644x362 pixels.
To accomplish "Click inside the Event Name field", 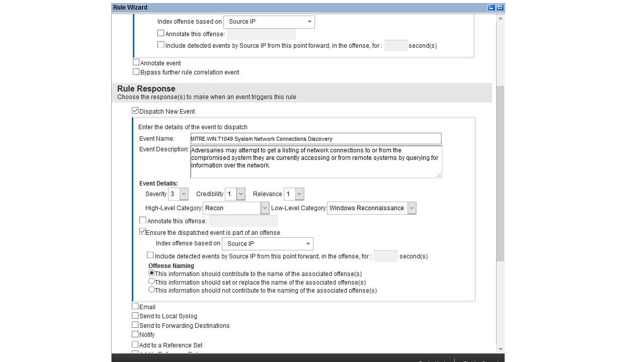I will click(316, 139).
